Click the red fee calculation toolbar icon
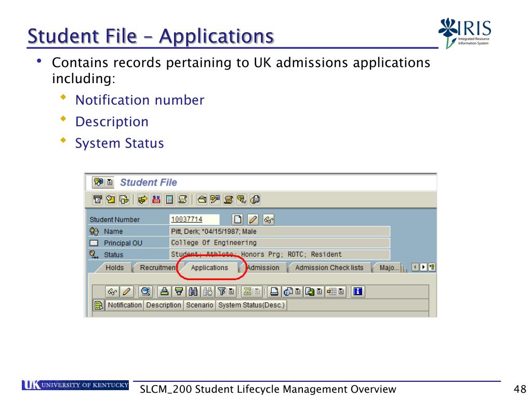 [156, 199]
